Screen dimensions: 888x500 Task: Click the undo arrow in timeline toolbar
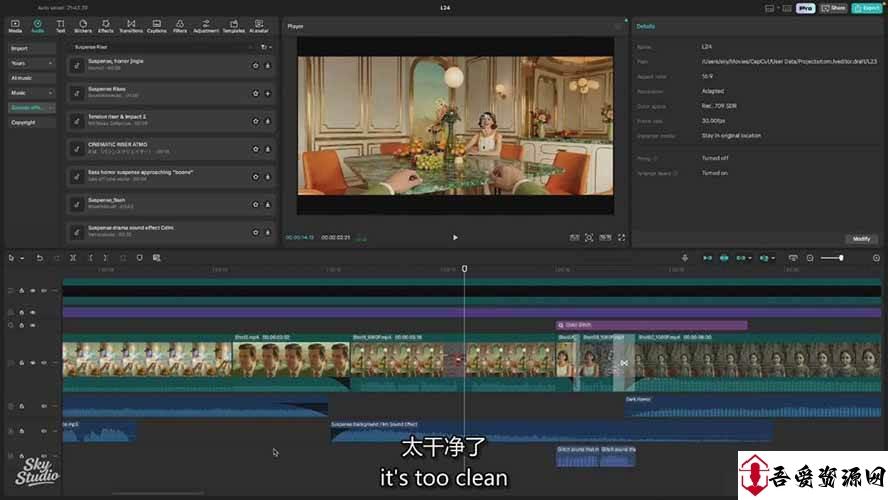(40, 258)
